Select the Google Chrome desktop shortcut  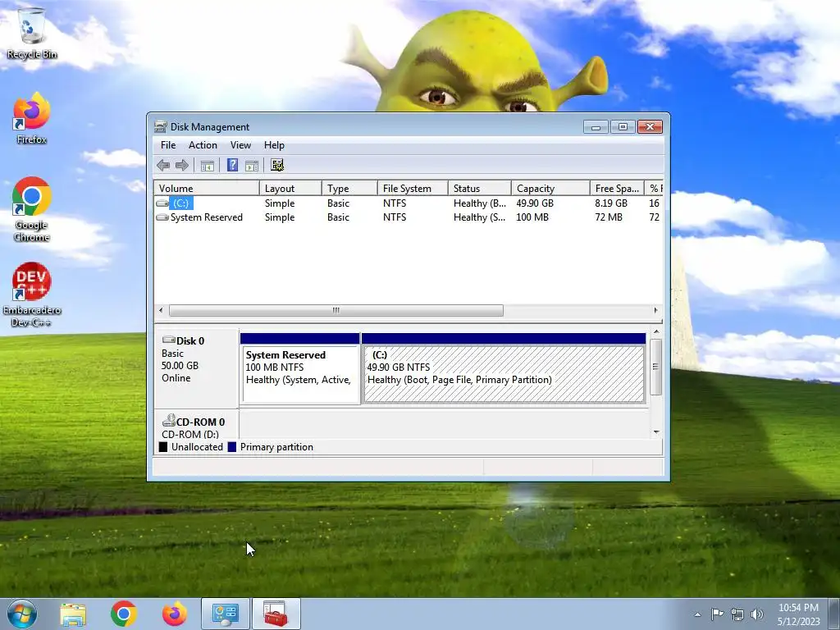click(x=32, y=209)
